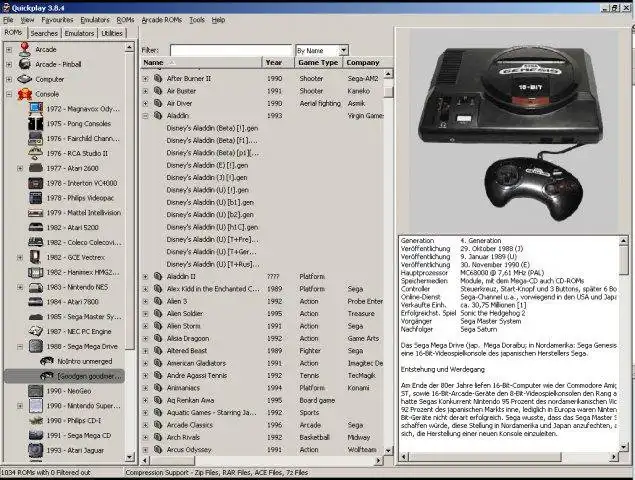Open the Favourites menu
Screen dimensions: 635x480
pos(57,20)
